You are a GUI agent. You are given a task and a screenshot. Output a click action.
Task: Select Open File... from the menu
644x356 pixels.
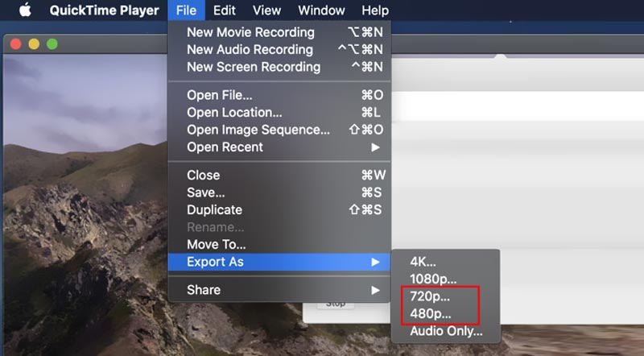[279, 95]
